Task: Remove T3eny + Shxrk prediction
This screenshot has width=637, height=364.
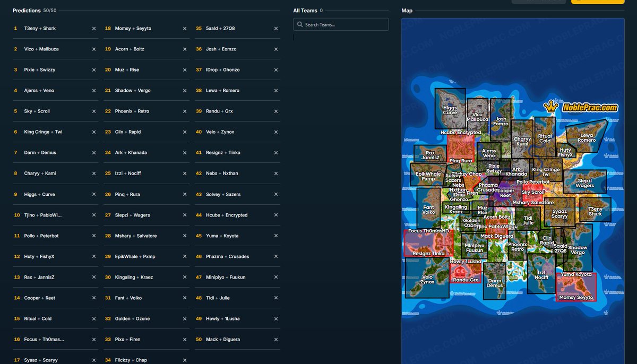Action: coord(94,29)
